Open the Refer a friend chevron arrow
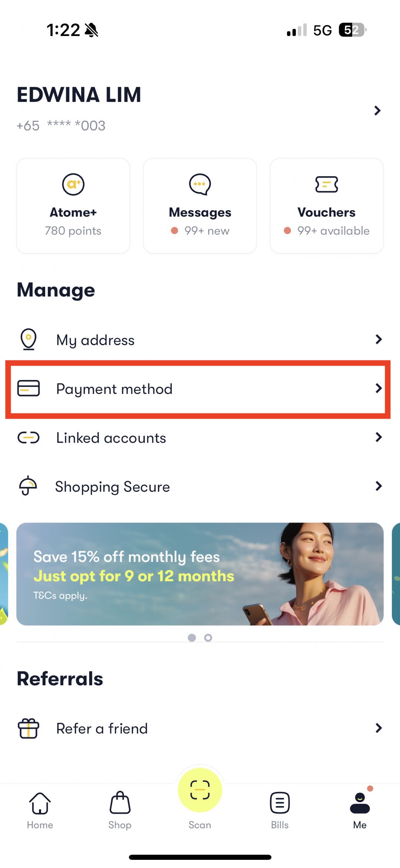Image resolution: width=400 pixels, height=868 pixels. coord(379,728)
